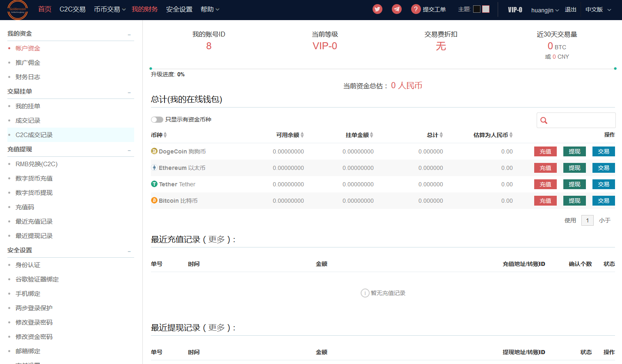Open the Twitter icon link
The image size is (622, 364).
(377, 9)
